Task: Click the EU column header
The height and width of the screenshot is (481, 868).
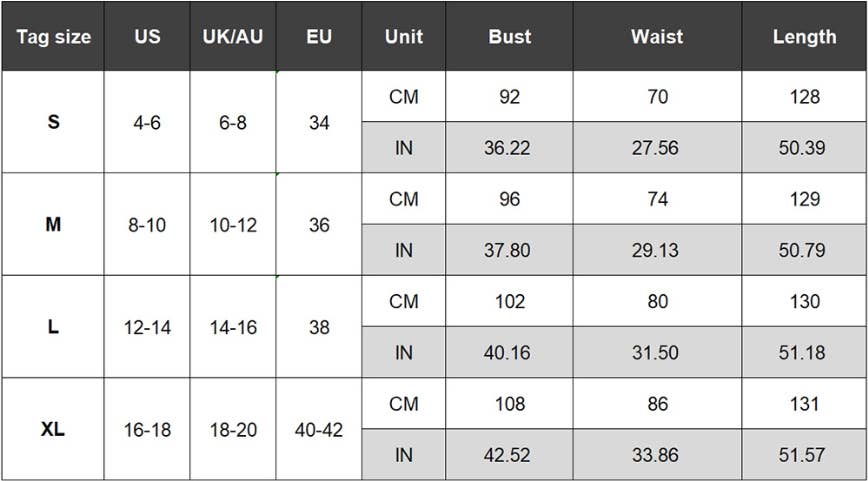Action: point(319,37)
